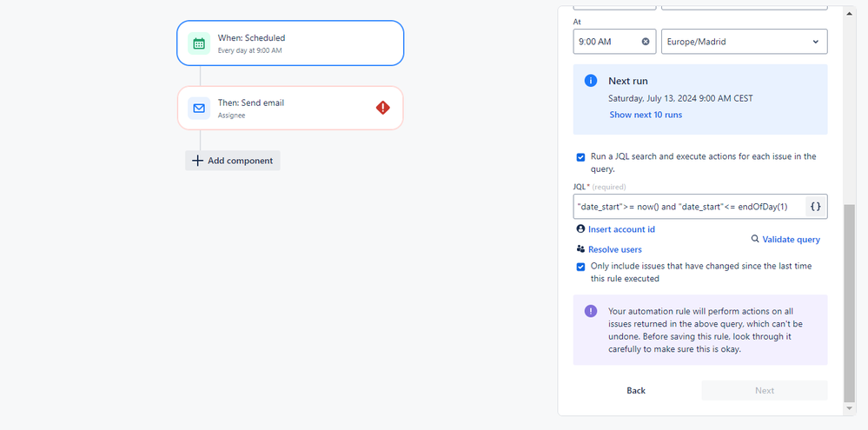Toggle Only include issues that have changed
Image resolution: width=868 pixels, height=430 pixels.
pos(580,267)
